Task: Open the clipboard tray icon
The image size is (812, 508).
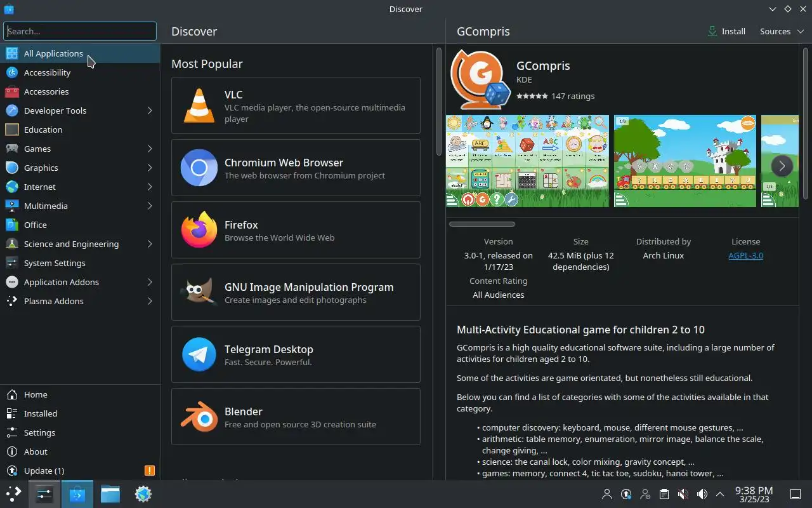Action: pos(664,494)
